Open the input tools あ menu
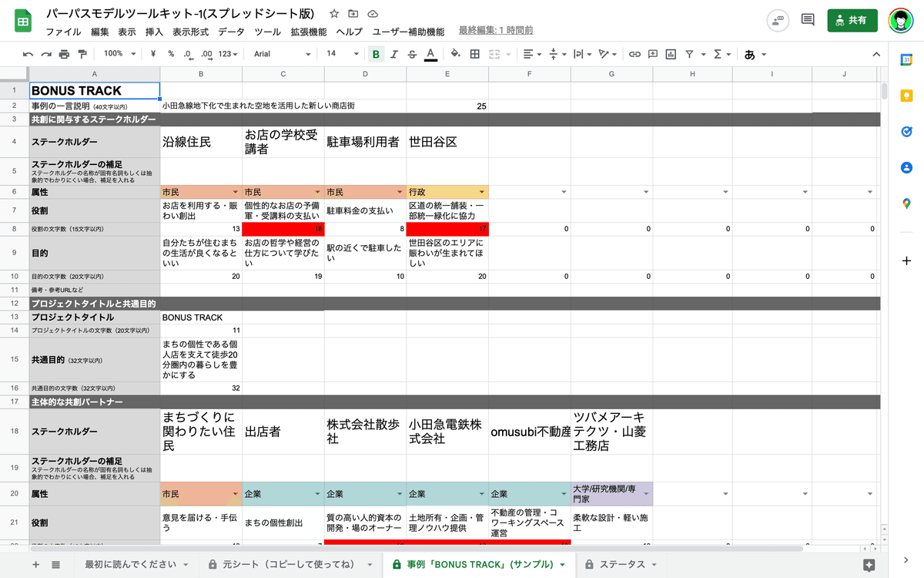The height and width of the screenshot is (578, 924). tap(754, 54)
